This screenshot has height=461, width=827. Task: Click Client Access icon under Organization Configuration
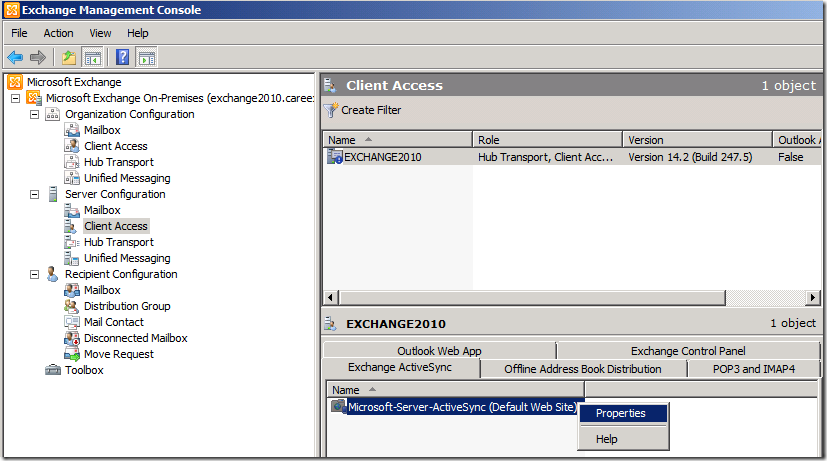click(x=72, y=146)
